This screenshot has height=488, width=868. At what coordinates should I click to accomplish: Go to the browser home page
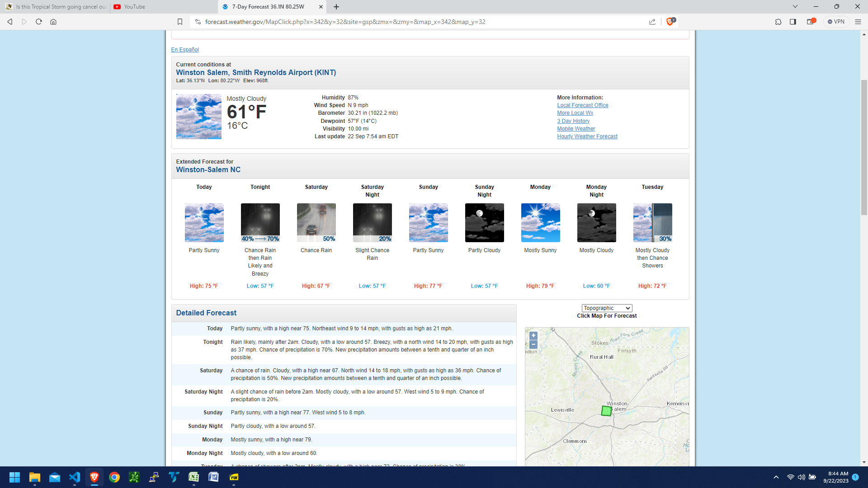point(53,22)
